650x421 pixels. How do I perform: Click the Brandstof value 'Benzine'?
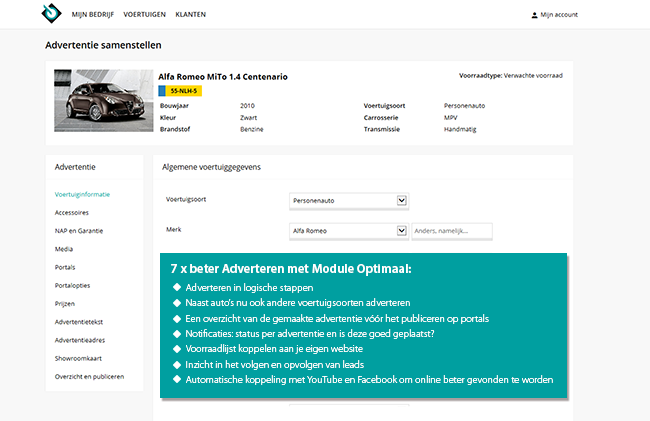252,129
